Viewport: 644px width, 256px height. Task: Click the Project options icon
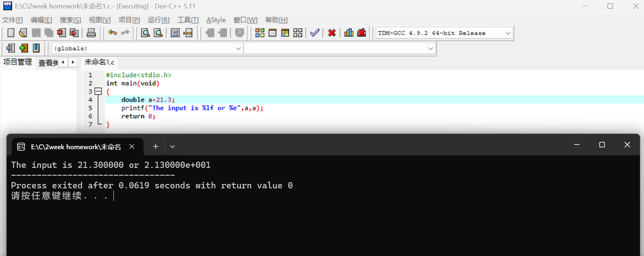click(x=239, y=33)
